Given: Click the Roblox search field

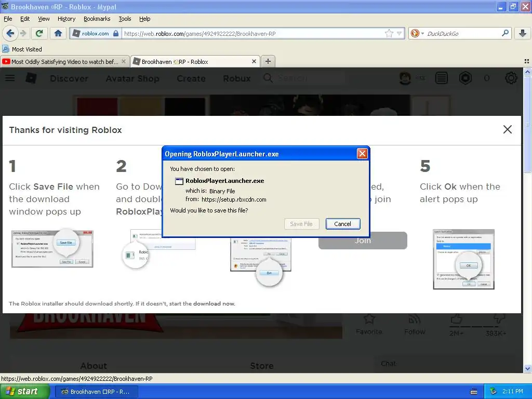Looking at the screenshot, I should point(303,78).
